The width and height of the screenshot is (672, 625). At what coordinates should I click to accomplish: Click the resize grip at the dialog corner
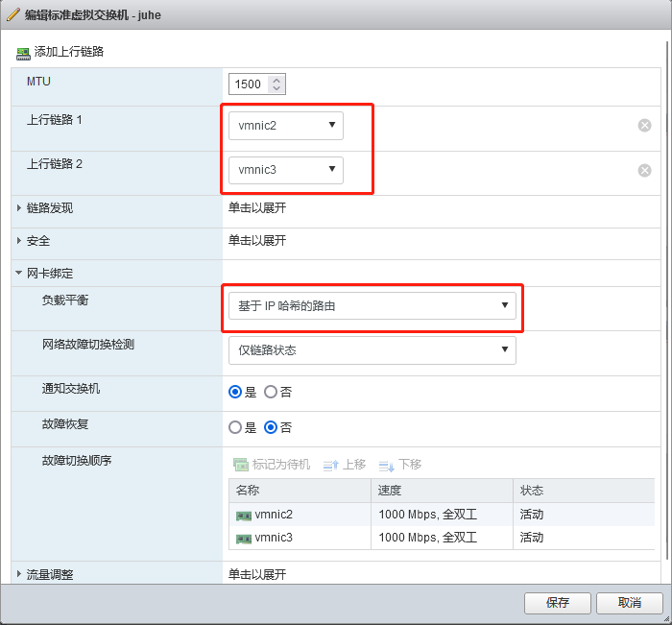(666, 619)
